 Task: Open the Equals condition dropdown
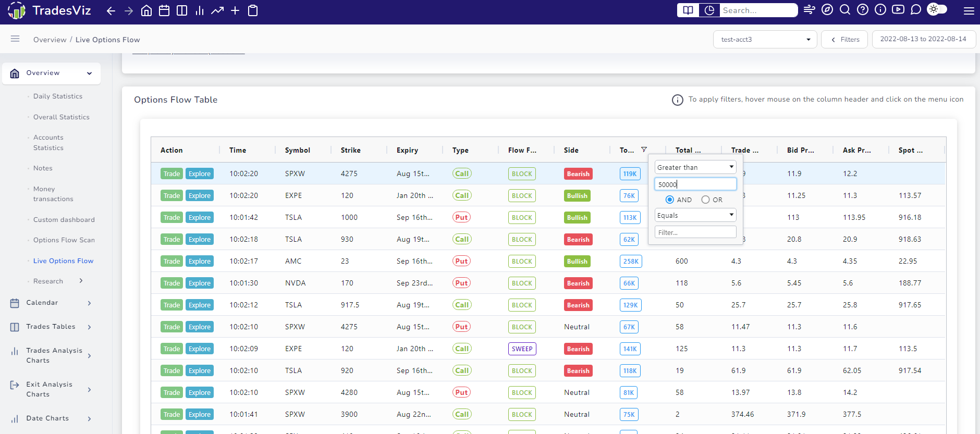(x=695, y=215)
